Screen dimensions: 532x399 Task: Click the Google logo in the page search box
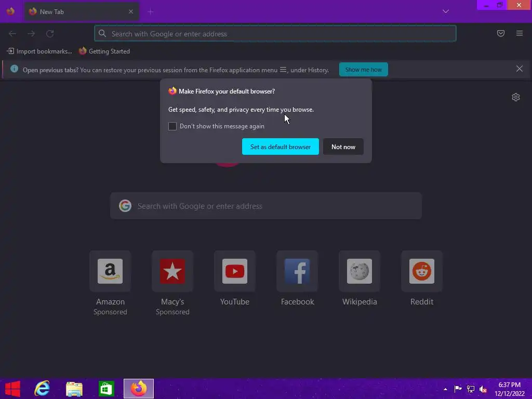(125, 206)
